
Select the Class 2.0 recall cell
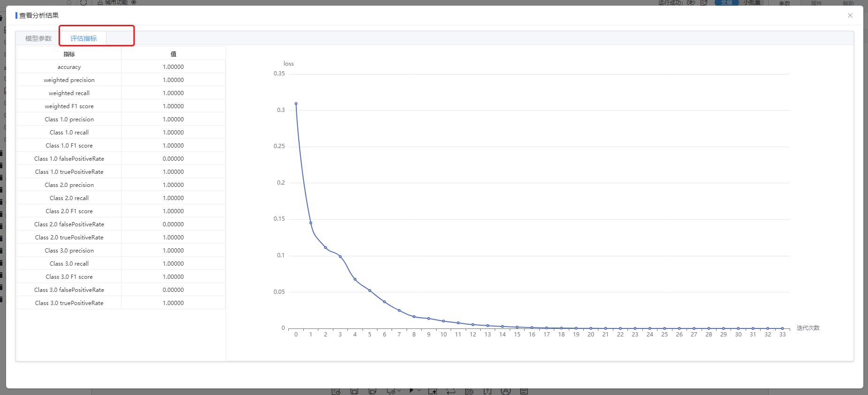pyautogui.click(x=69, y=198)
